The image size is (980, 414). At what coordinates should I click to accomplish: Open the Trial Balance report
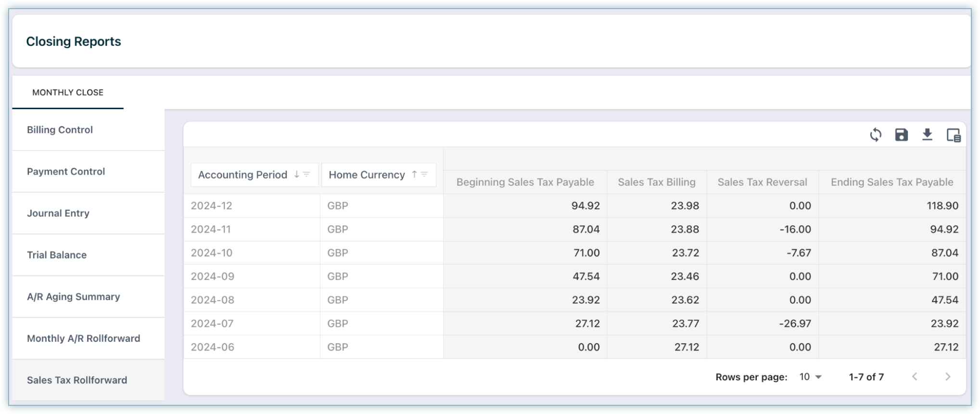[x=57, y=255]
